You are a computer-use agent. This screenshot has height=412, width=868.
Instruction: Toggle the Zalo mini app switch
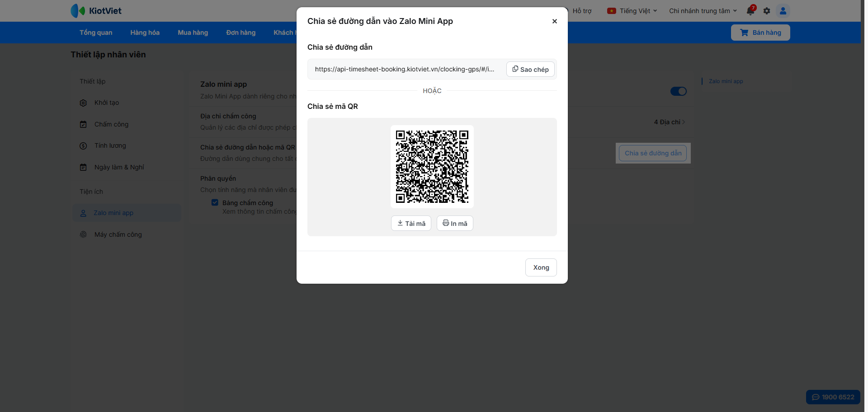[679, 91]
